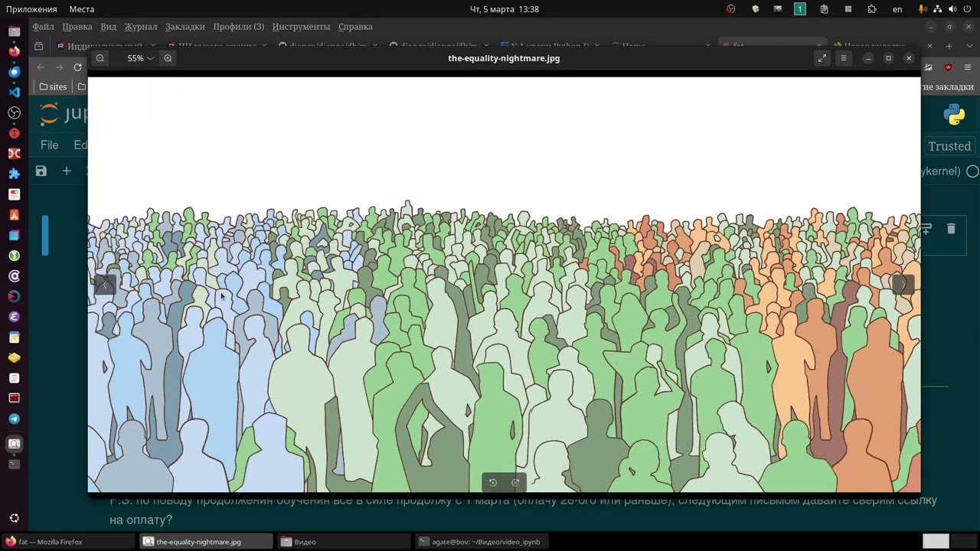Enter fullscreen mode in image viewer
Viewport: 980px width, 551px height.
pyautogui.click(x=822, y=58)
